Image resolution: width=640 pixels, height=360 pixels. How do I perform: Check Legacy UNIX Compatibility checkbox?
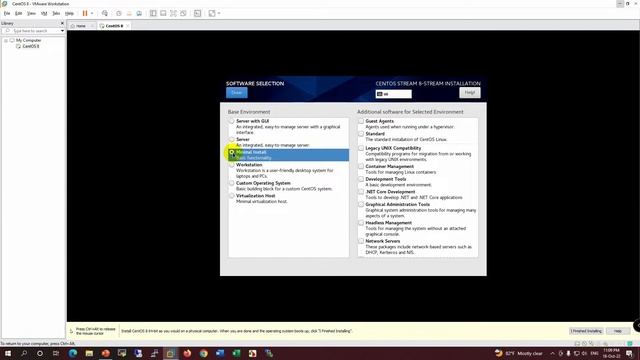coord(361,148)
